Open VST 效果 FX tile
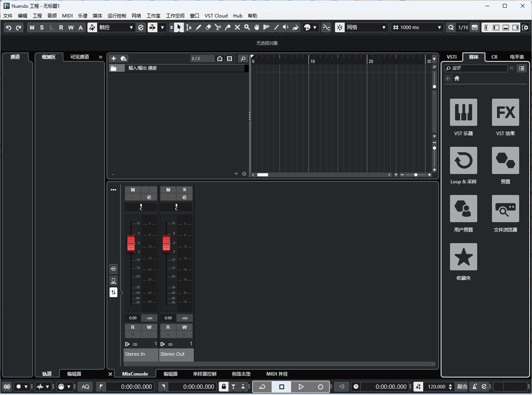The height and width of the screenshot is (395, 532). click(x=506, y=112)
